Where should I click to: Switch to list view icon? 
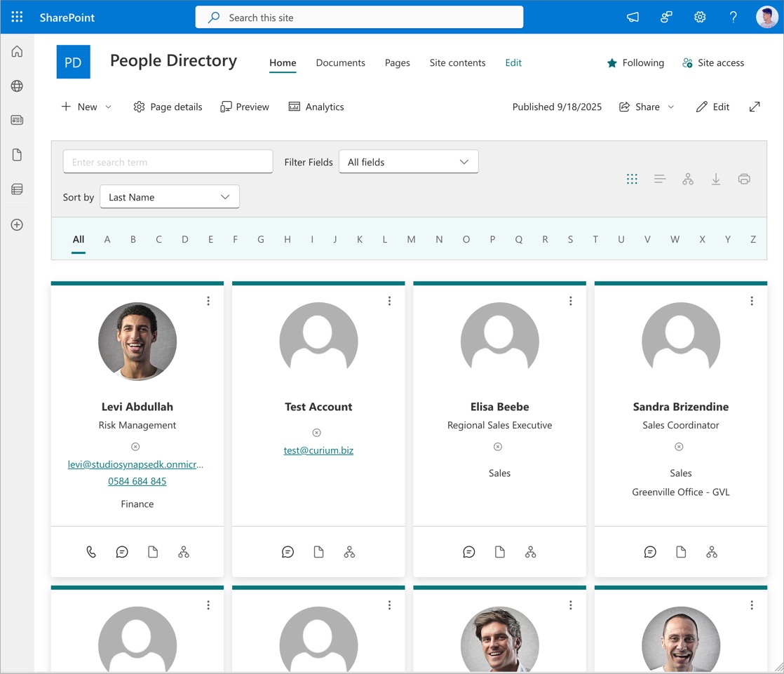[660, 180]
